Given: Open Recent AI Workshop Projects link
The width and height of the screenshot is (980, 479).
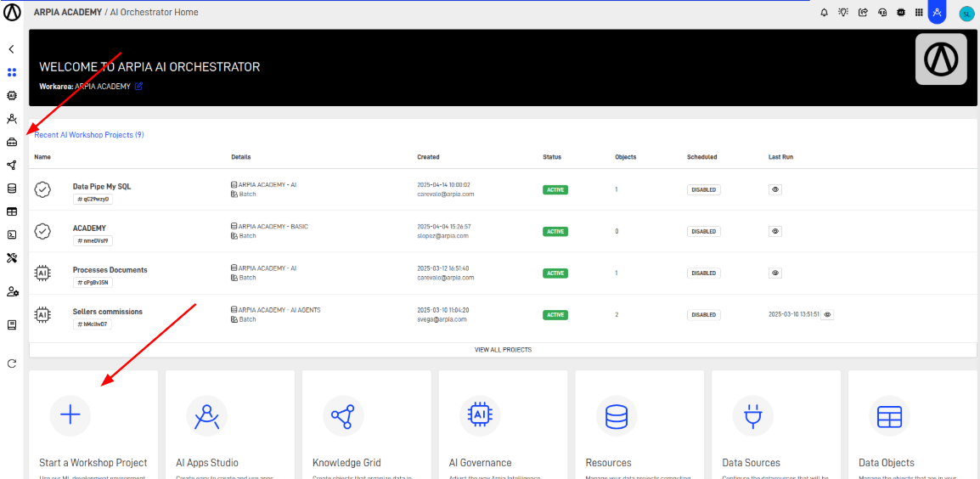Looking at the screenshot, I should 89,134.
